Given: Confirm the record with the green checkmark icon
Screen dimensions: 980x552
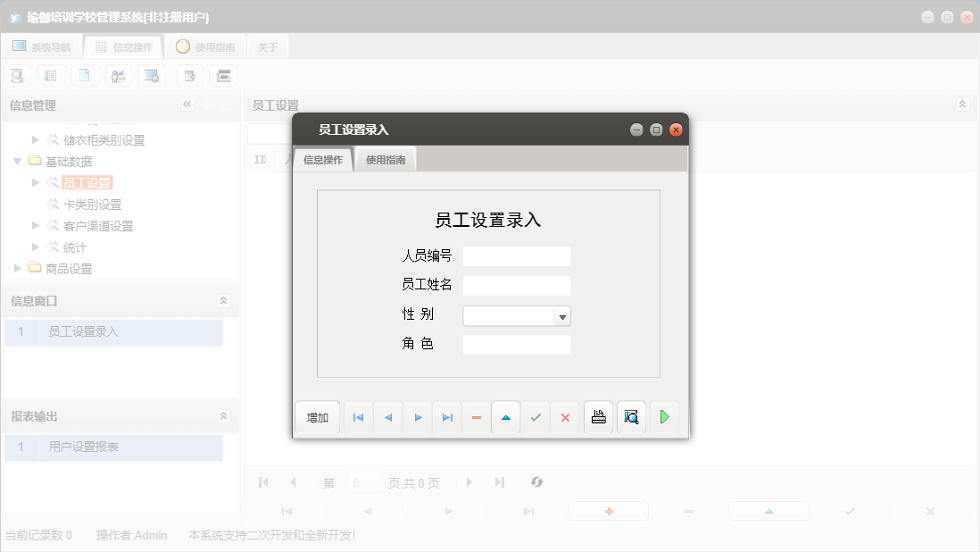Looking at the screenshot, I should (x=536, y=417).
